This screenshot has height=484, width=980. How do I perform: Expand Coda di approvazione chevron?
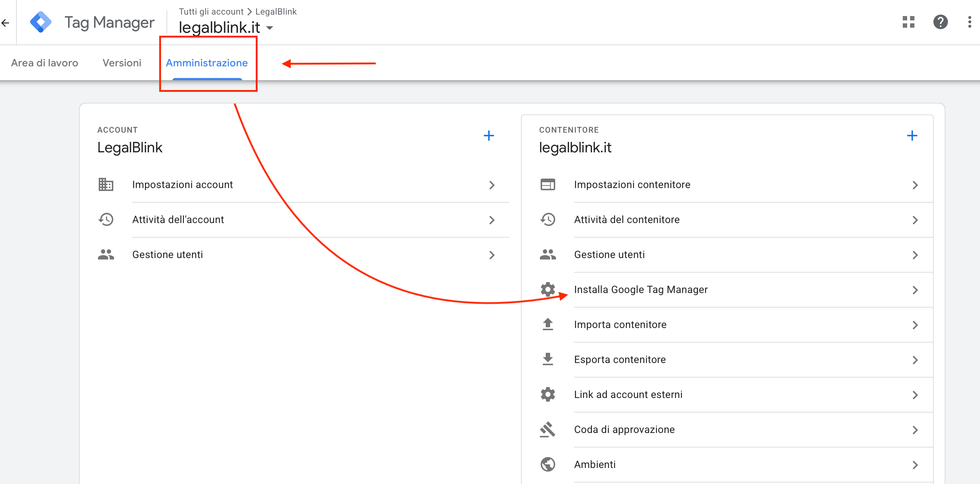915,430
